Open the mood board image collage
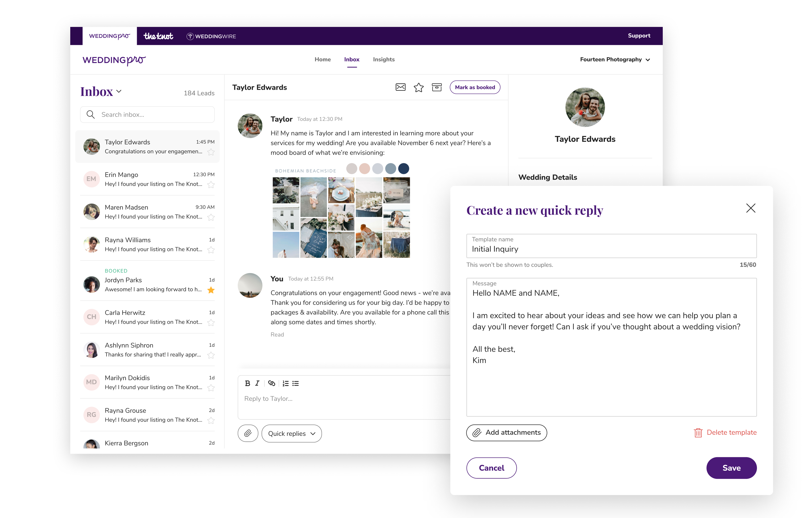 click(x=341, y=217)
